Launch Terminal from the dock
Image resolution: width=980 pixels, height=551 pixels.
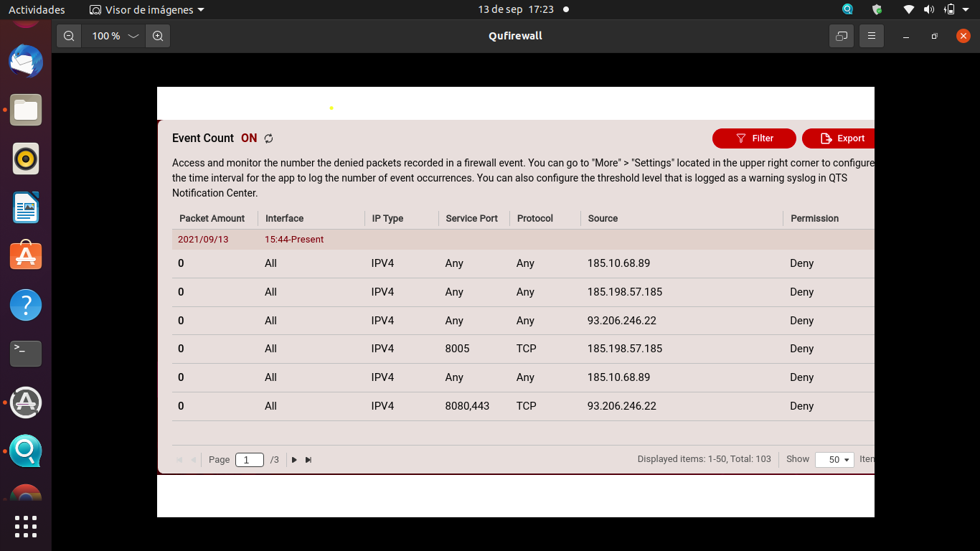click(x=26, y=354)
